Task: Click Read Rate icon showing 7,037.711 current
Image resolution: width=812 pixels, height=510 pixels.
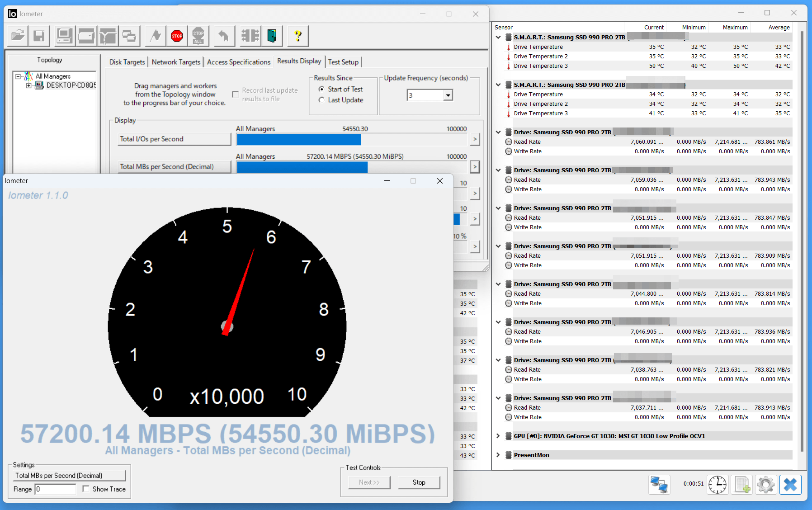Action: pos(508,408)
